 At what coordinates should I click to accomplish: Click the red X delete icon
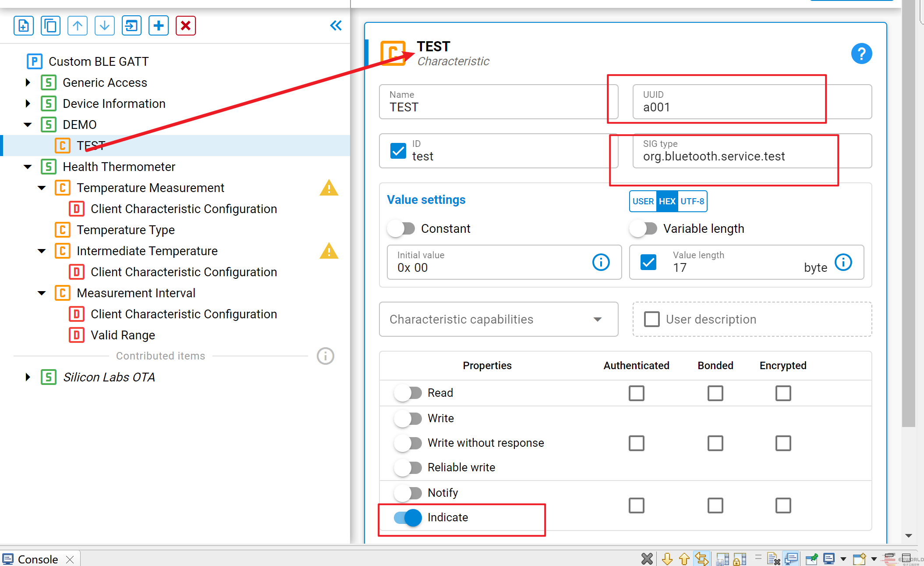[x=185, y=26]
